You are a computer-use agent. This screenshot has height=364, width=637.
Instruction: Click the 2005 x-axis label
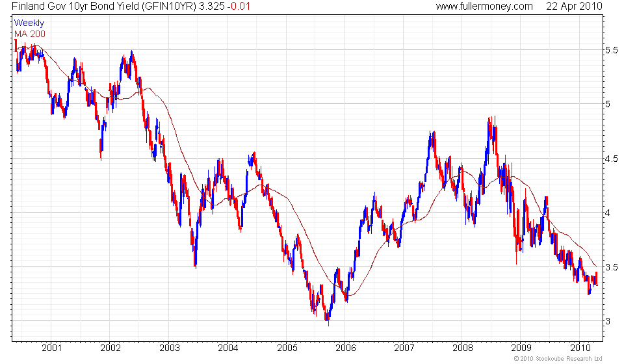287,348
